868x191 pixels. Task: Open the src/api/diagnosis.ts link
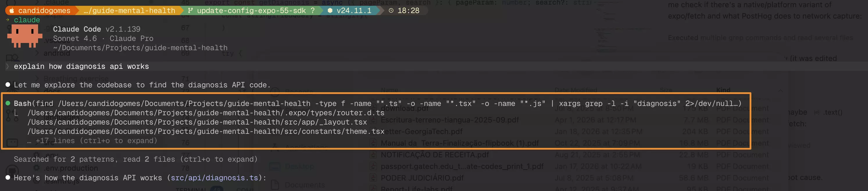[214, 178]
